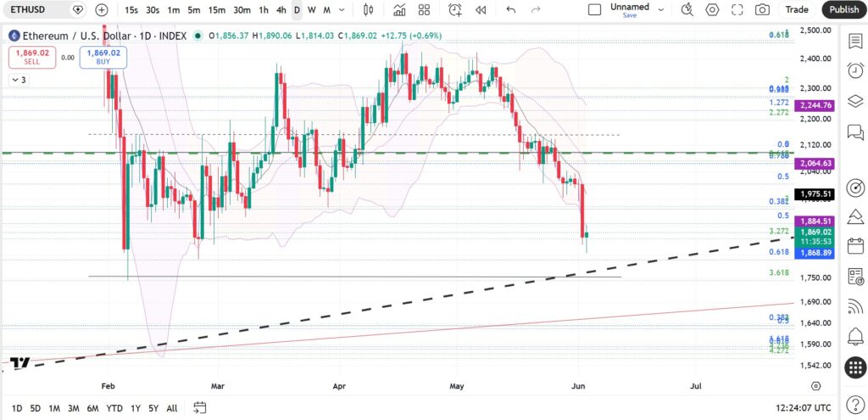Select the 30s timeframe

[x=153, y=9]
